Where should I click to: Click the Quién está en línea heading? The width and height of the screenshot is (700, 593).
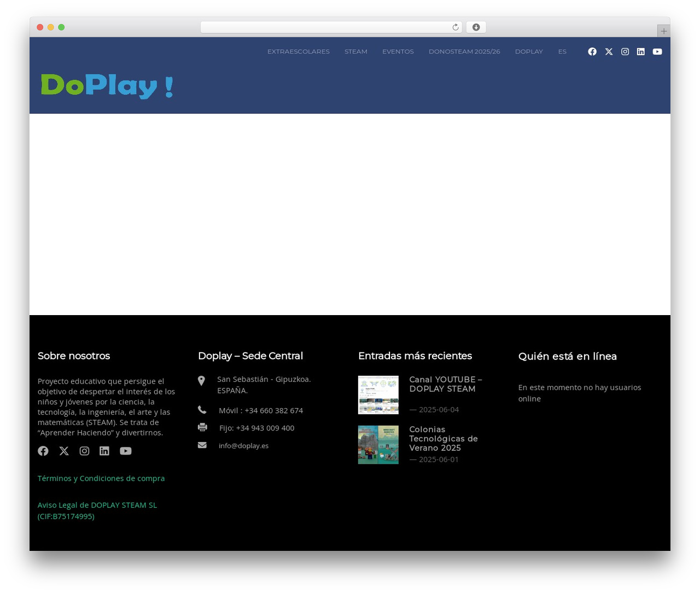coord(568,356)
